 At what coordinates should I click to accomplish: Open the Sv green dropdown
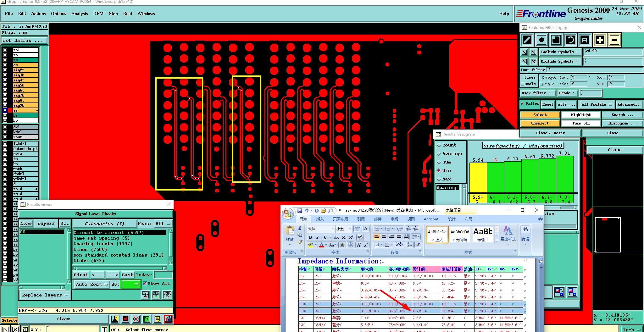pos(131,284)
